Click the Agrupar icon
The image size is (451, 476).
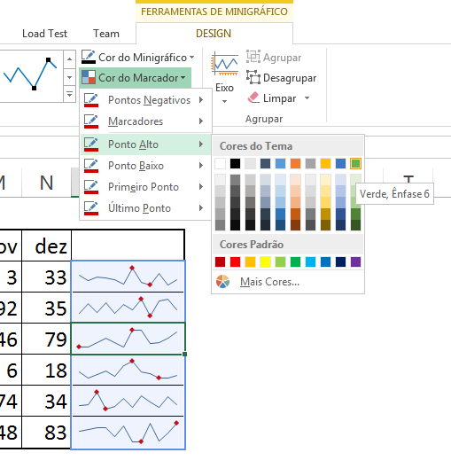(253, 57)
